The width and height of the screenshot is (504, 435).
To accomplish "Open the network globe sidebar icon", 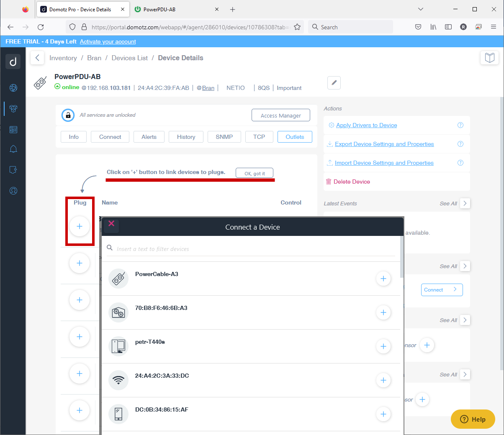I will click(13, 87).
